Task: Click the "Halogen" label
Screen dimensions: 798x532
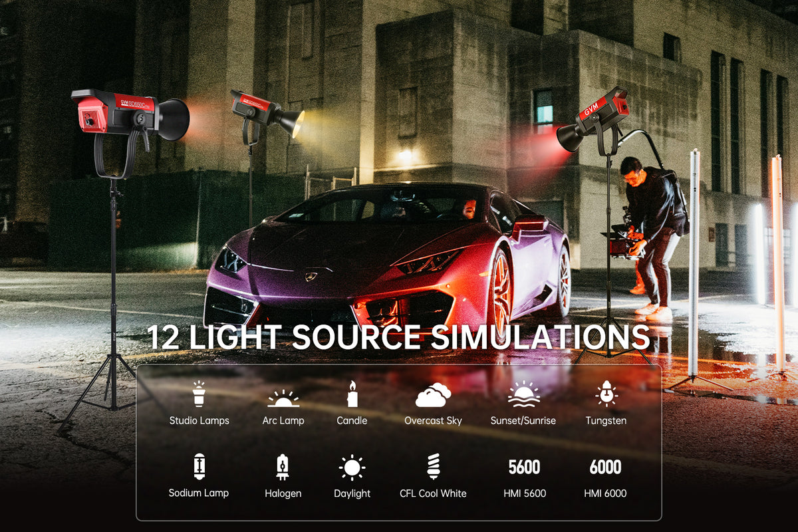Action: click(283, 493)
